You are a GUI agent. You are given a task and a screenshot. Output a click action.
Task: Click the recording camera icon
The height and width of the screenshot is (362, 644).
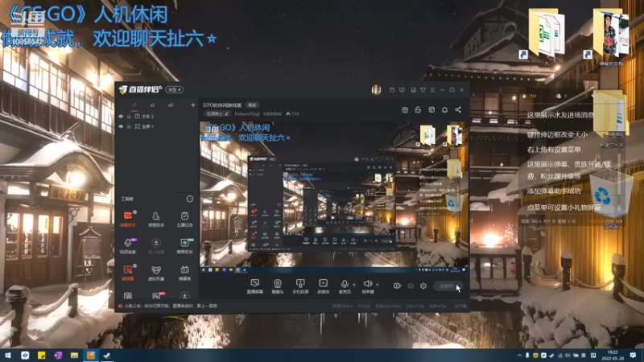click(x=397, y=286)
